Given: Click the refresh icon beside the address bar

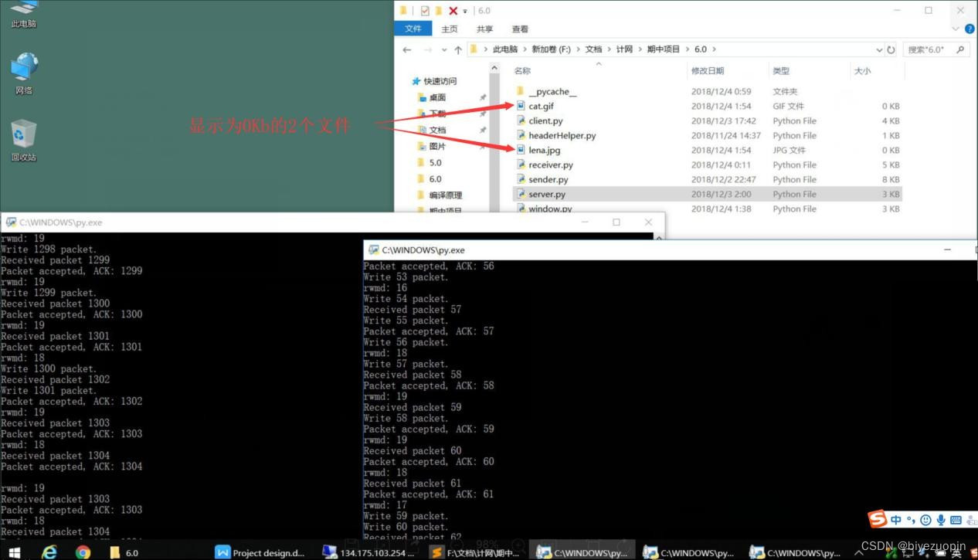Looking at the screenshot, I should click(890, 49).
